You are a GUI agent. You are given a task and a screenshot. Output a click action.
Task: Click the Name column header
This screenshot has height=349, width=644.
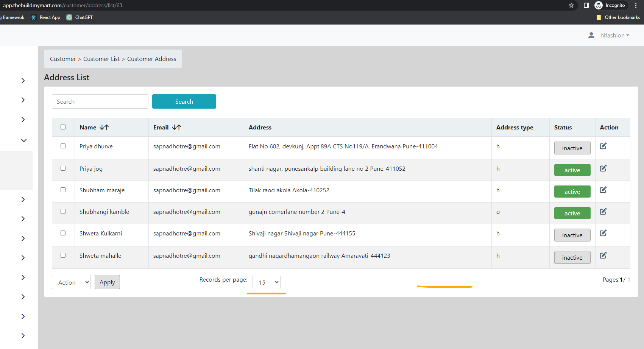88,128
